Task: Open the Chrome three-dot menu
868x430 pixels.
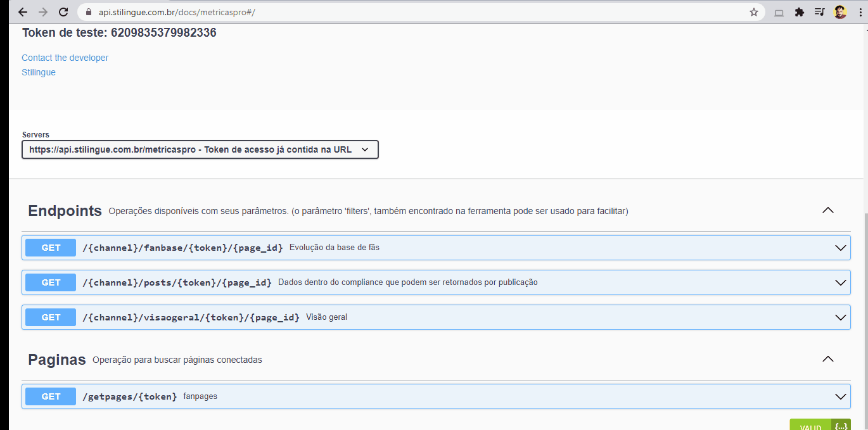Action: tap(860, 12)
